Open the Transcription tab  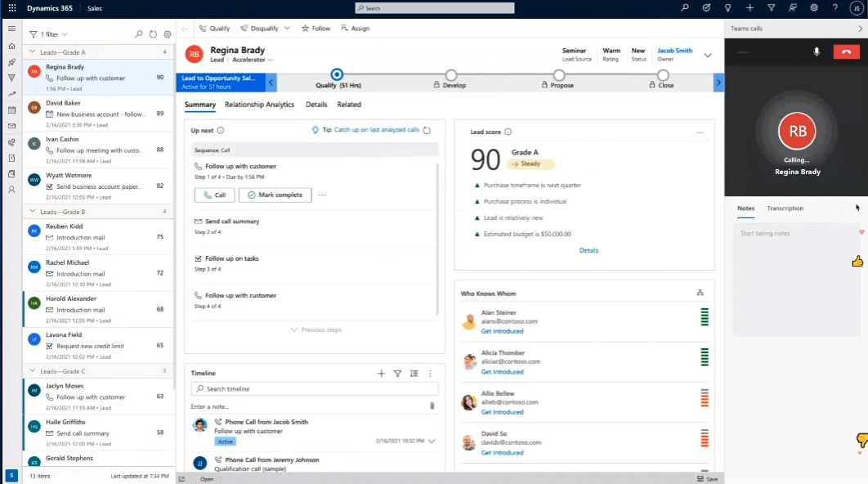coord(785,208)
